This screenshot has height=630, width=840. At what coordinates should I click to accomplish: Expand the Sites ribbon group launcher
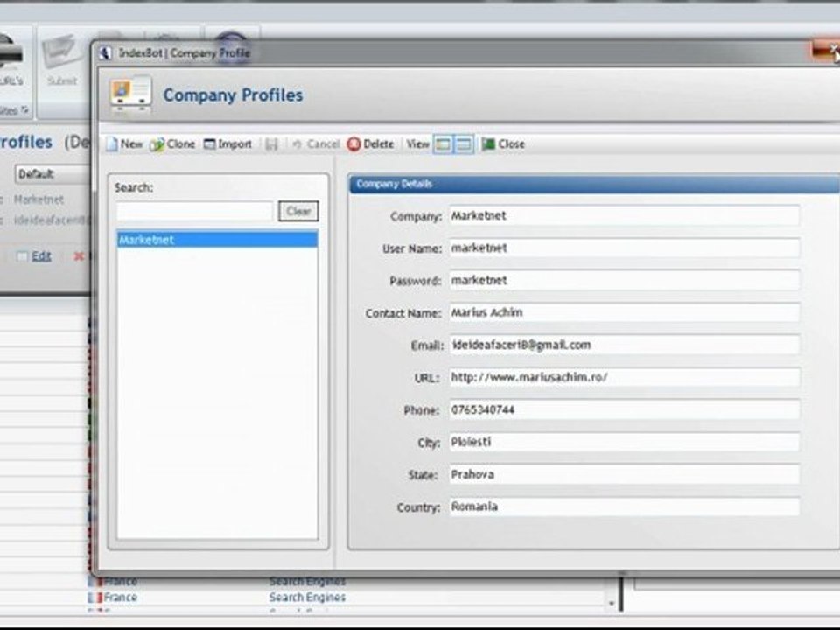[x=24, y=110]
